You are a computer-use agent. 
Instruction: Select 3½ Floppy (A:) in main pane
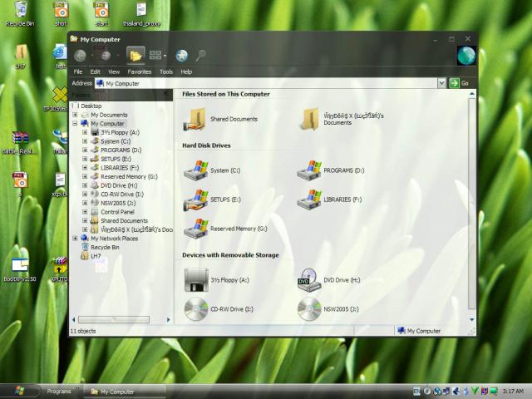click(196, 280)
